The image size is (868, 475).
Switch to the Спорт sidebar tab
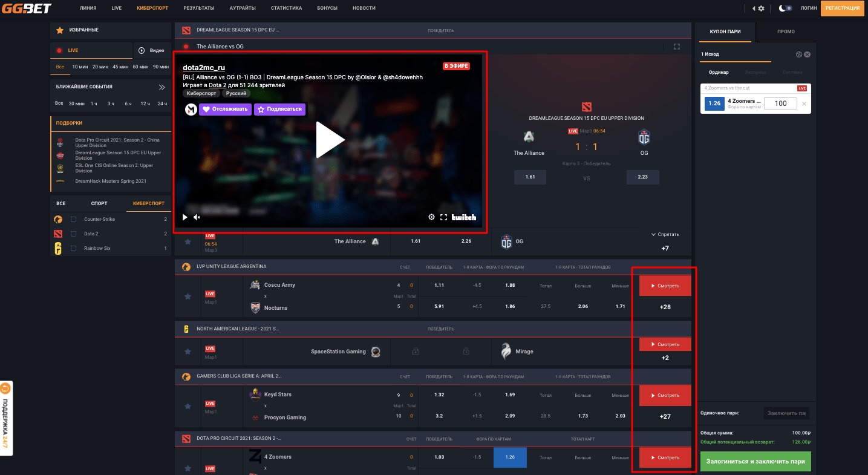[x=99, y=203]
